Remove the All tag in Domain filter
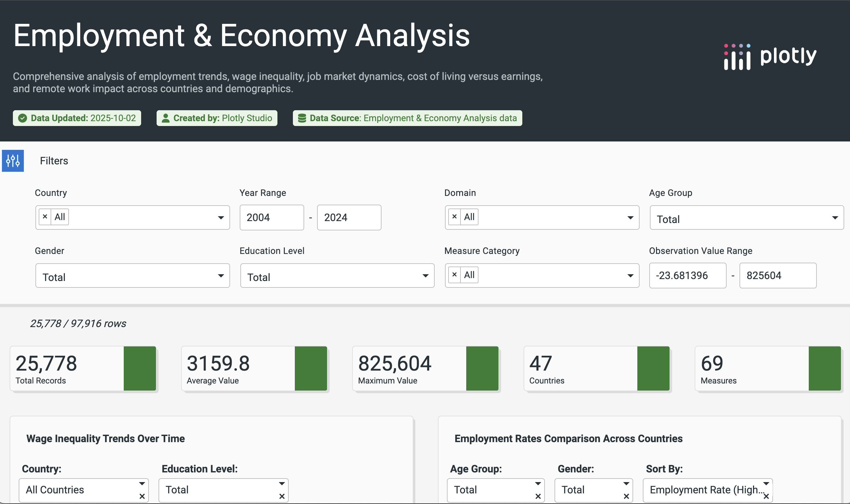 [454, 217]
